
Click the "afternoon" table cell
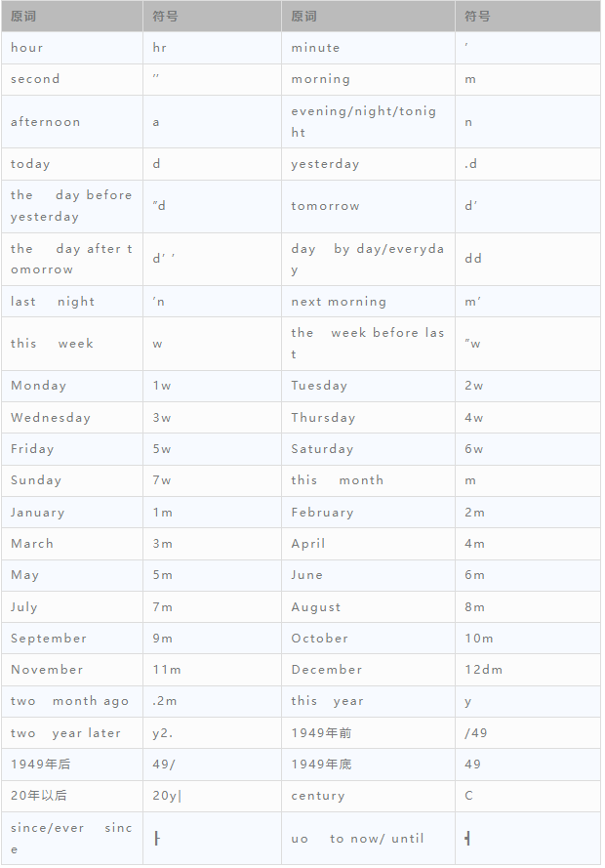[46, 122]
